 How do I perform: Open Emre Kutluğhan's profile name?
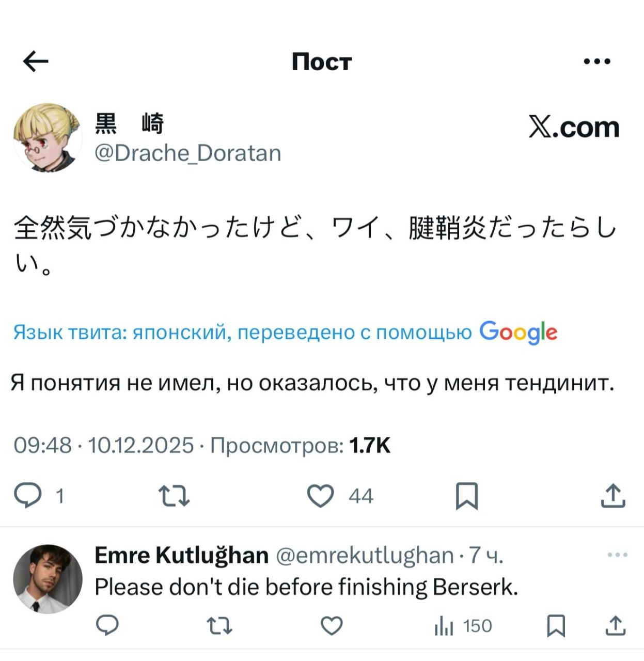[x=181, y=556]
